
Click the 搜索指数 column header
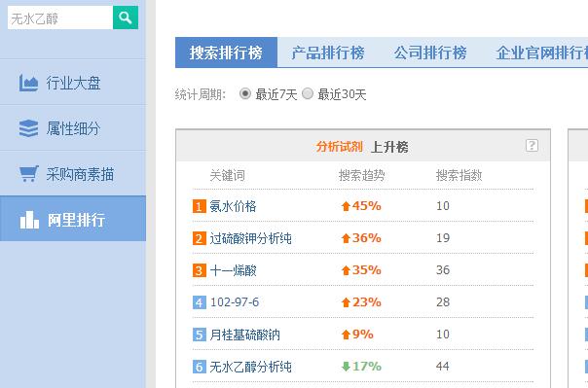459,175
